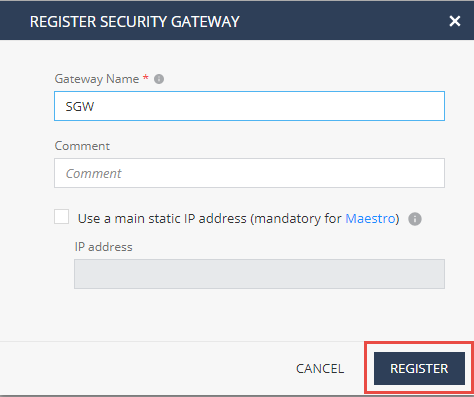This screenshot has height=397, width=474.
Task: Click the 'mandatory for' parenthetical text
Action: [298, 219]
